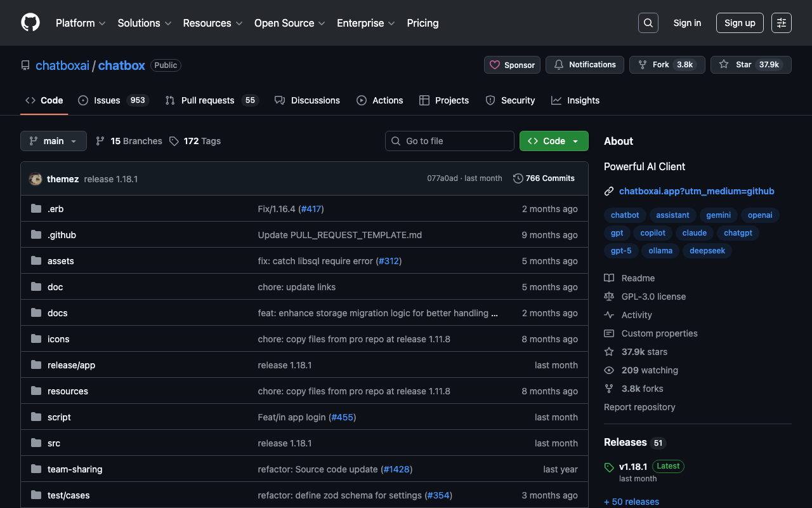Click the Sponsor heart button
812x508 pixels.
coord(513,65)
